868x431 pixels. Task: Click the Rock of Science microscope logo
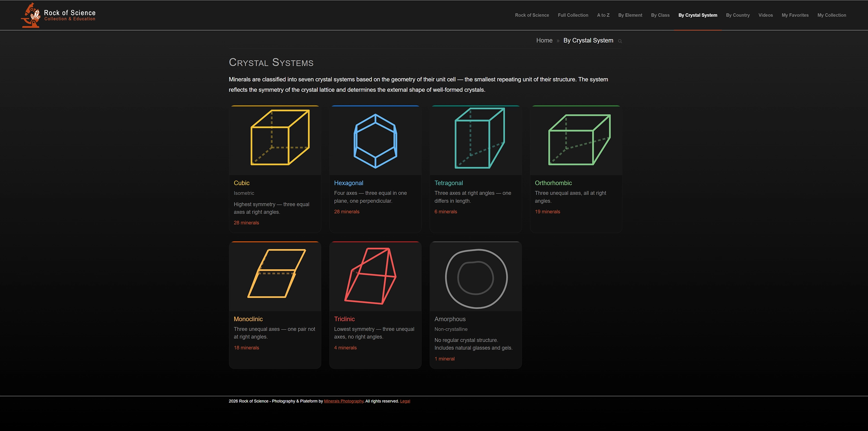pyautogui.click(x=31, y=15)
